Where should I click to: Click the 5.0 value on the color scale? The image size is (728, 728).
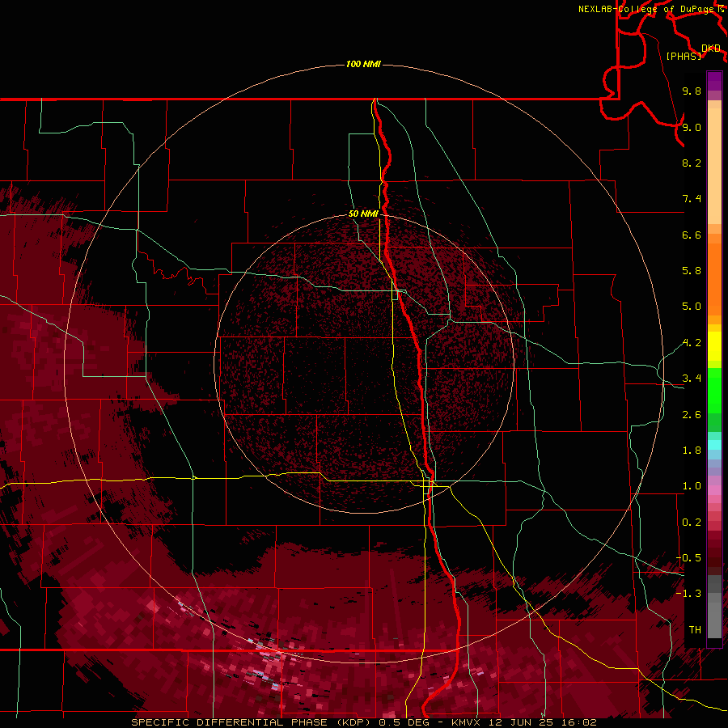[692, 307]
